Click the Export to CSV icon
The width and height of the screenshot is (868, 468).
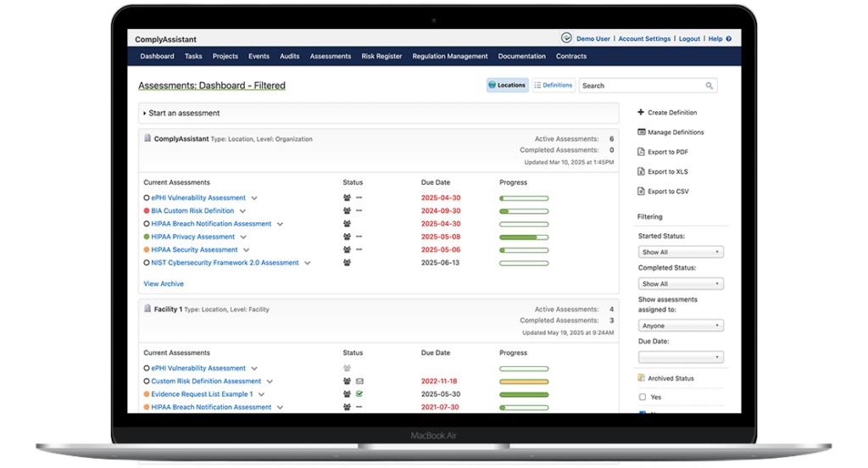(641, 192)
